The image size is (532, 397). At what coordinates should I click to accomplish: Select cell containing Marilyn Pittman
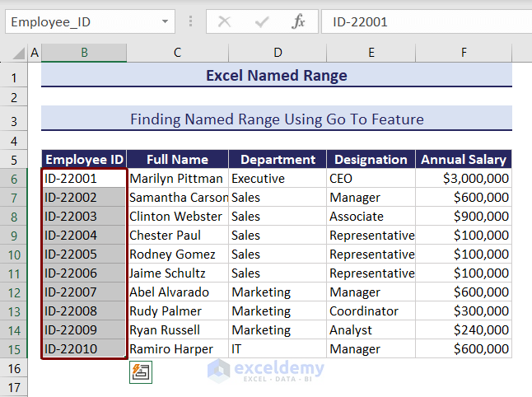click(176, 179)
